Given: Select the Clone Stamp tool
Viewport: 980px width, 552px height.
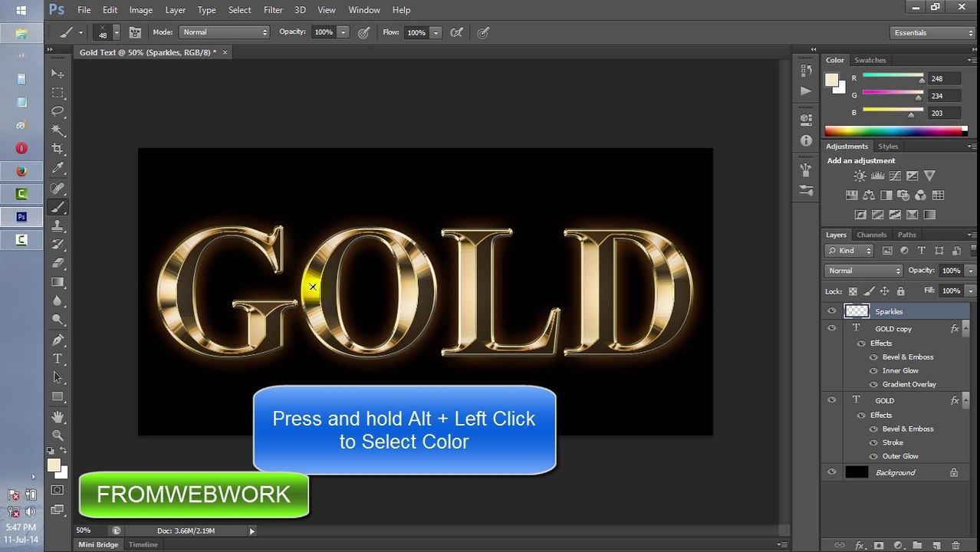Looking at the screenshot, I should pyautogui.click(x=58, y=226).
